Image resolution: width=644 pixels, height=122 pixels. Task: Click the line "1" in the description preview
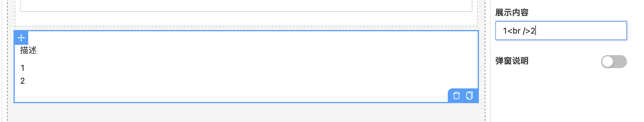tap(23, 68)
